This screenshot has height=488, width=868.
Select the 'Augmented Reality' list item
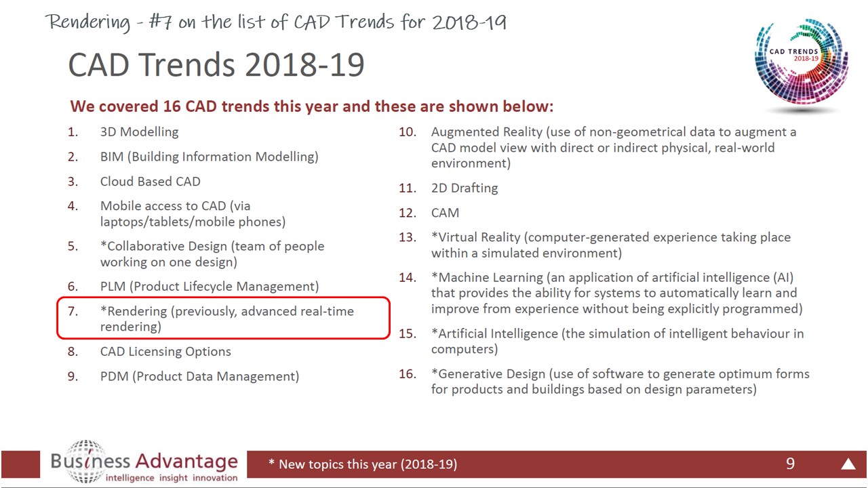[614, 148]
